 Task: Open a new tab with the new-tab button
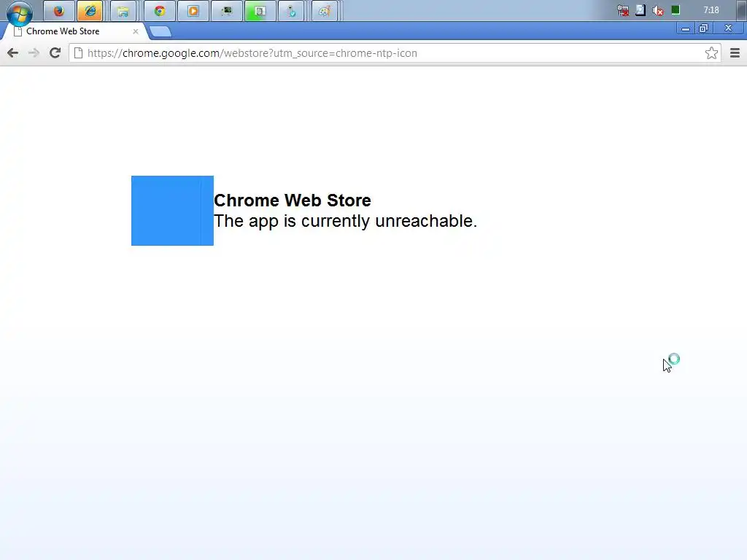tap(160, 31)
